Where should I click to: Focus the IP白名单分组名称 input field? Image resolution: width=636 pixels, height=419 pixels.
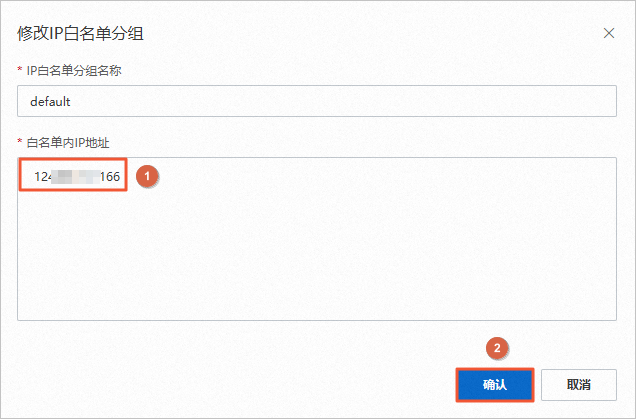pos(317,101)
